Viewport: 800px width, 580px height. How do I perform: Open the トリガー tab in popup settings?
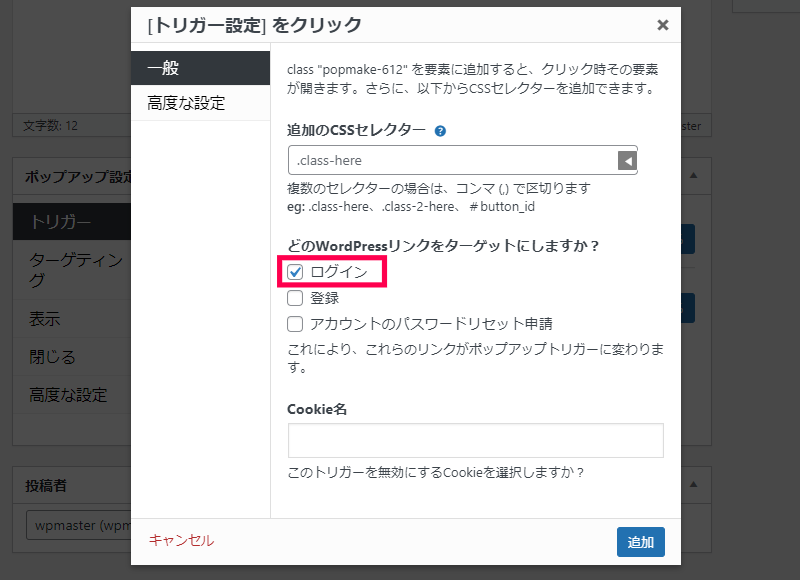point(72,222)
